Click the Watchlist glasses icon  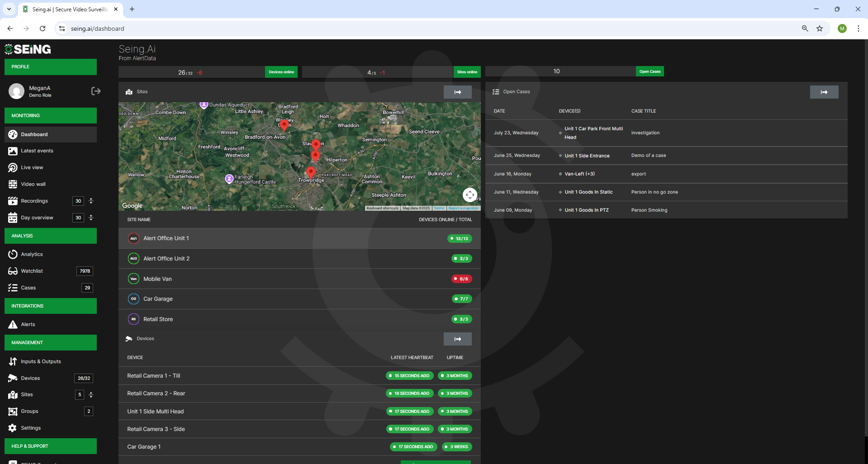point(14,271)
